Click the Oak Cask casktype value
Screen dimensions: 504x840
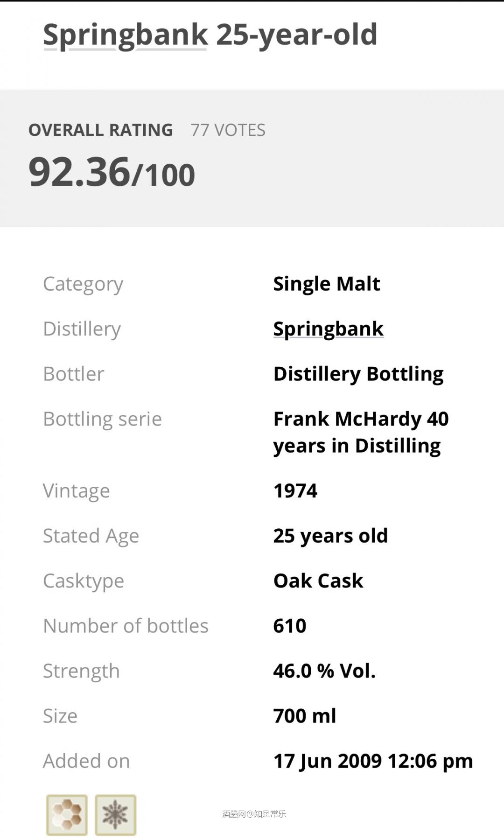coord(318,581)
